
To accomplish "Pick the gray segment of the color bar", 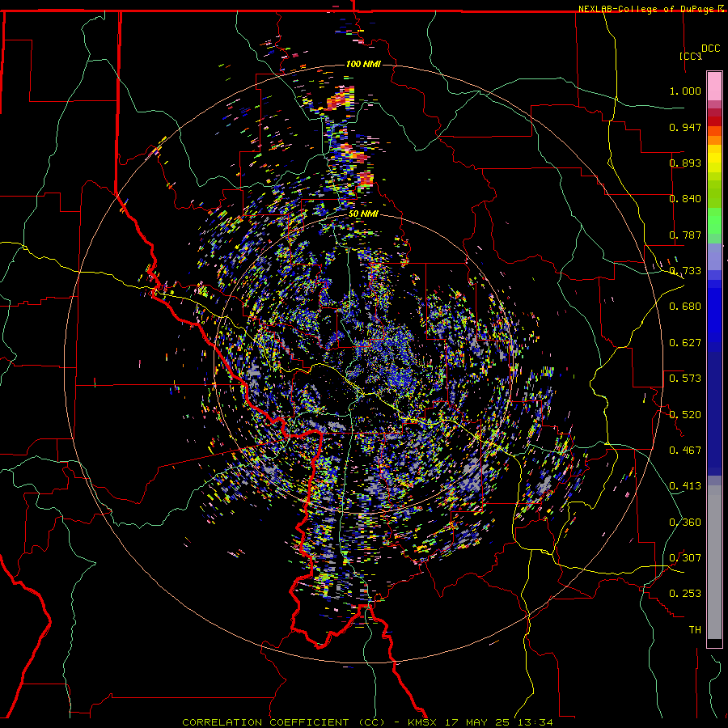I will pyautogui.click(x=714, y=562).
